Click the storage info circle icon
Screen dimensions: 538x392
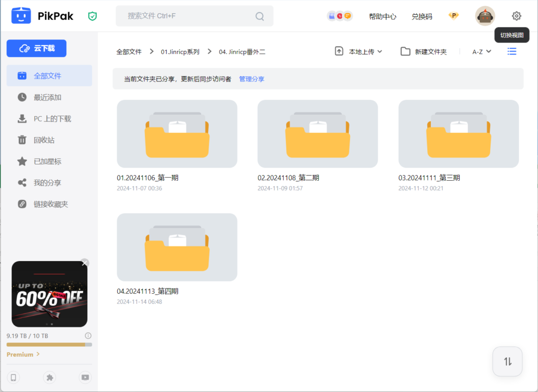coord(88,336)
